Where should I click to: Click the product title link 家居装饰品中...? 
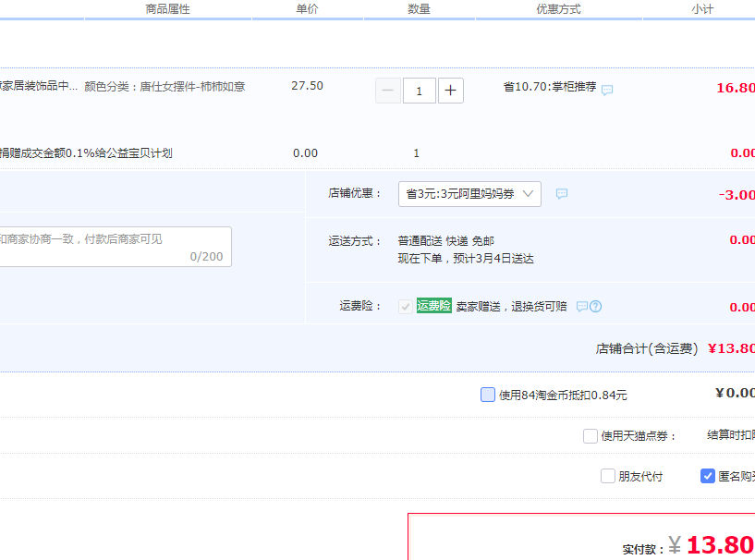pyautogui.click(x=39, y=86)
